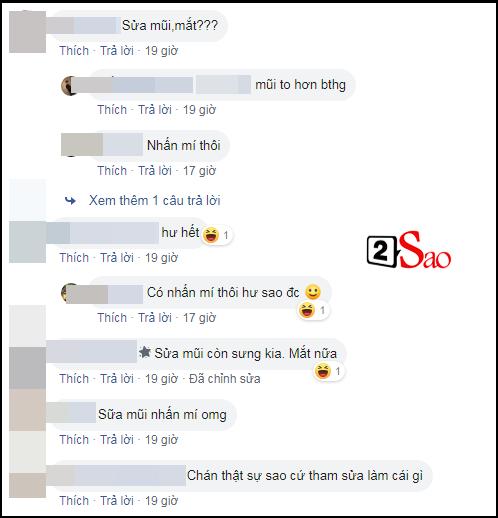Like the 'Sửa mũi,mắt???' comment
The image size is (498, 518).
click(x=74, y=51)
